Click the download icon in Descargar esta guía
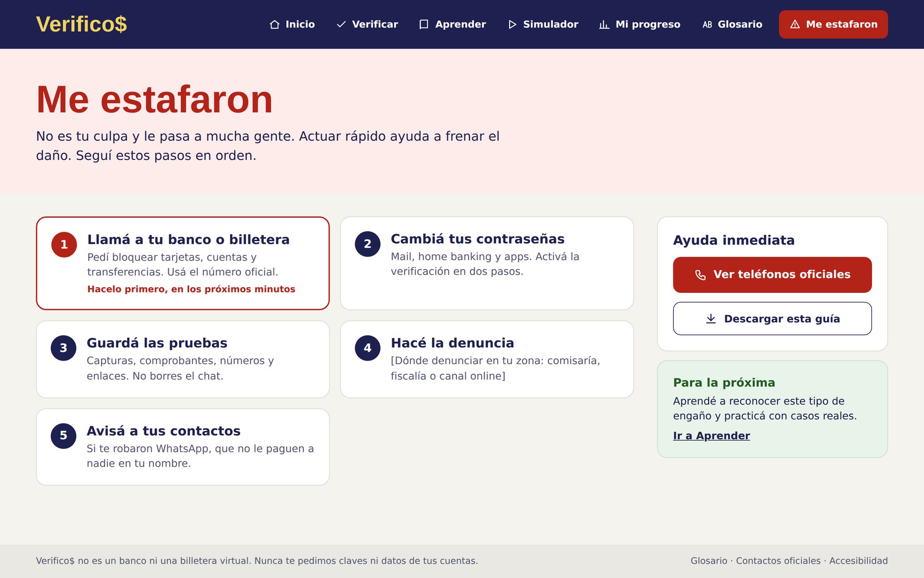Image resolution: width=924 pixels, height=578 pixels. coord(711,319)
